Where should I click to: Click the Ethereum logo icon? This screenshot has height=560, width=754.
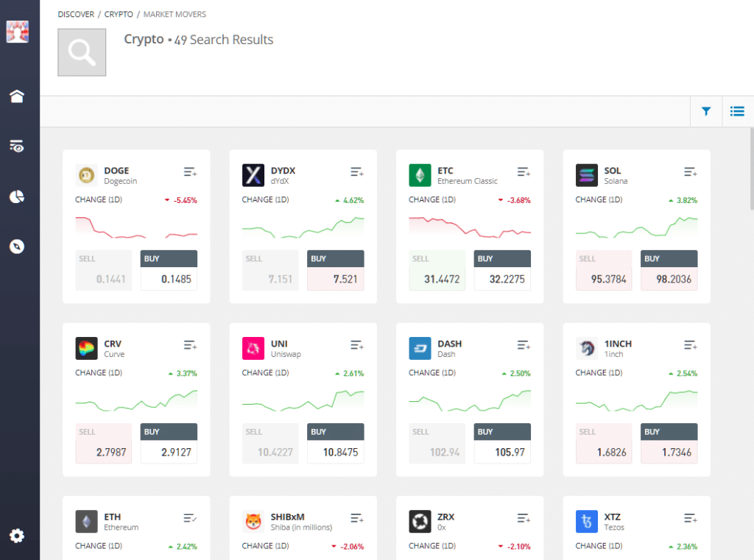click(x=87, y=522)
